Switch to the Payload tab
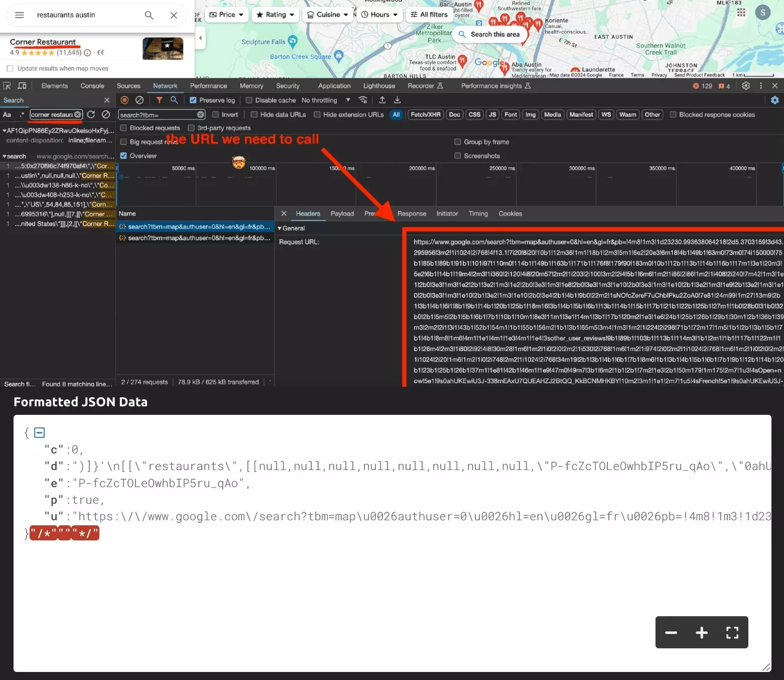This screenshot has height=680, width=784. coord(342,213)
